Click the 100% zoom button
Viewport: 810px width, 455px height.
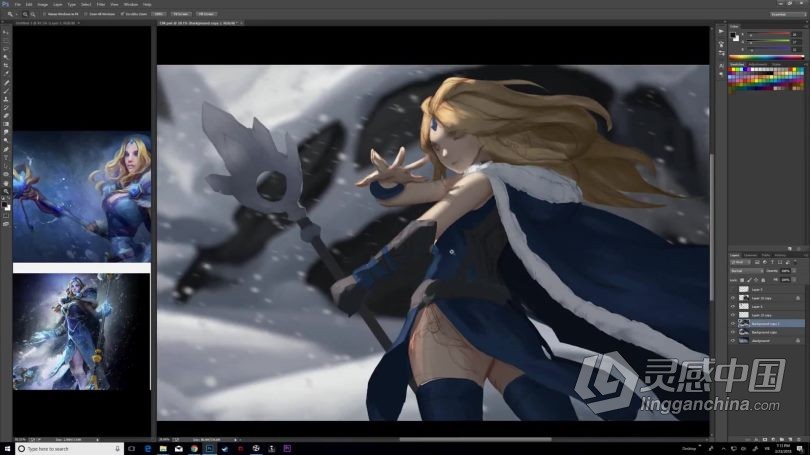tap(159, 14)
